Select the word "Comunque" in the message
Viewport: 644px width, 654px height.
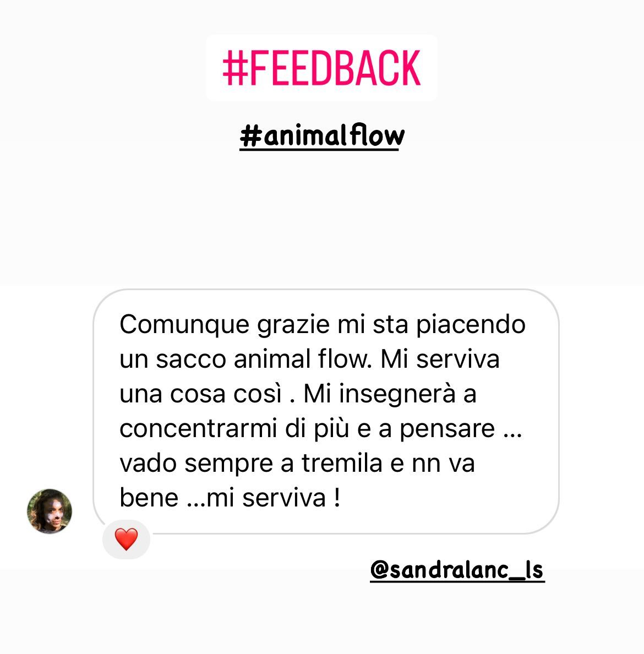[184, 324]
